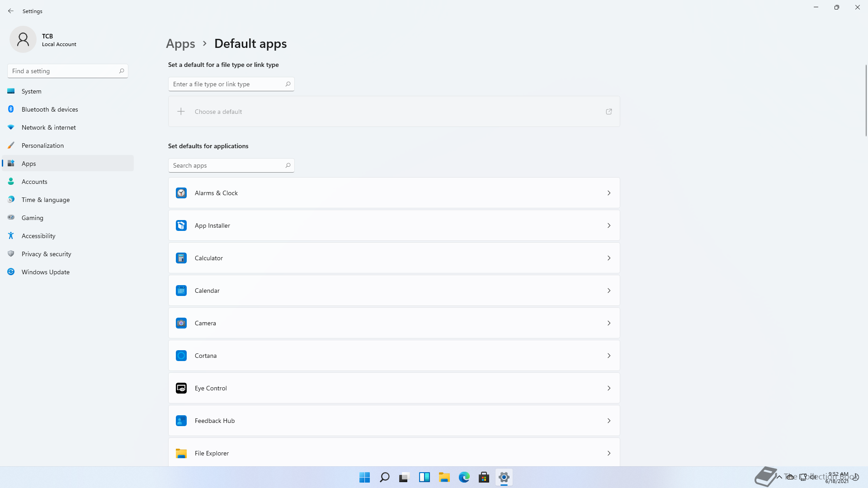Click the File Explorer icon in the apps list

tap(181, 453)
